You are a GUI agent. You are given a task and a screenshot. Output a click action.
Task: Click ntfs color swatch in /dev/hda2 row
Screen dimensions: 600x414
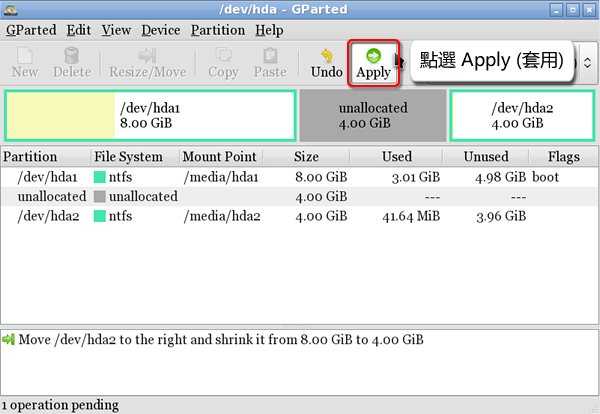pos(99,216)
